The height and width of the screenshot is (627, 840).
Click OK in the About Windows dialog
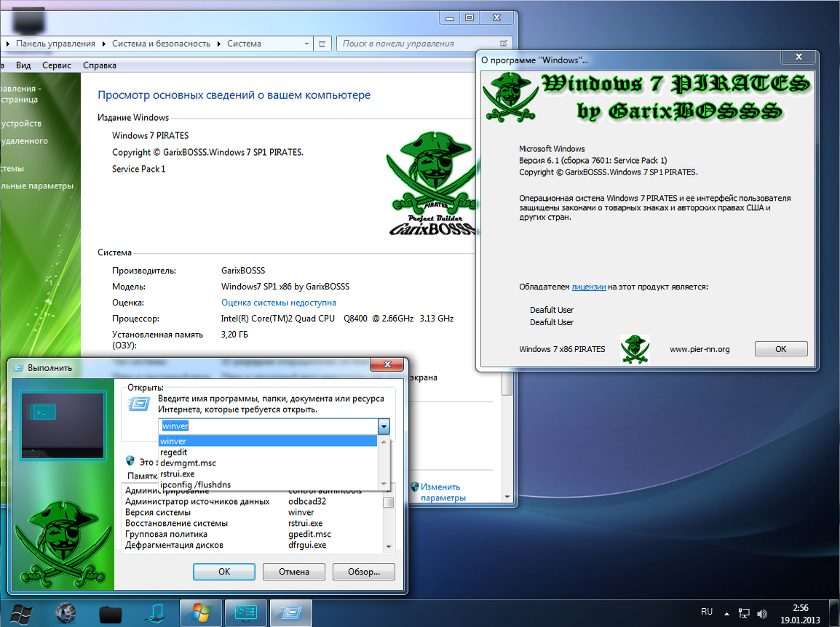(x=780, y=349)
